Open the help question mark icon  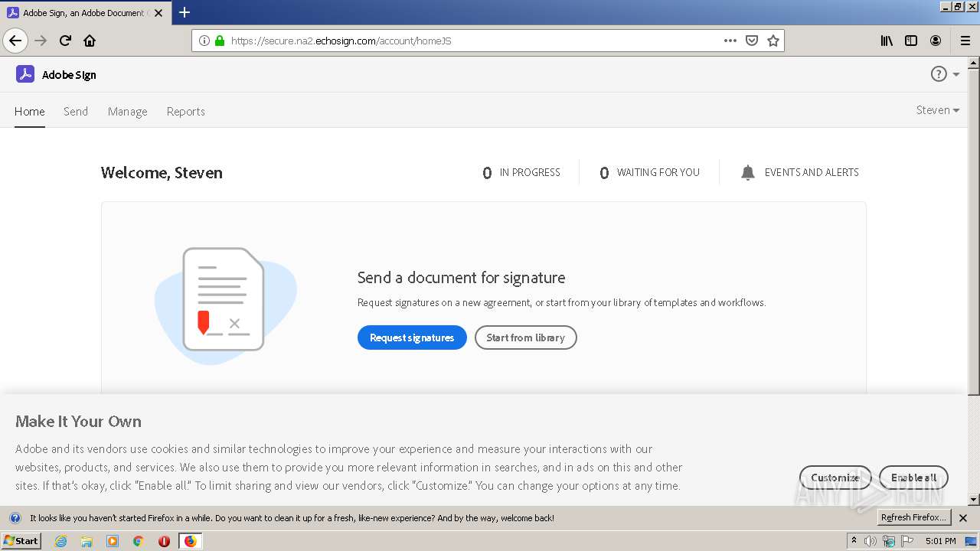[x=939, y=73]
